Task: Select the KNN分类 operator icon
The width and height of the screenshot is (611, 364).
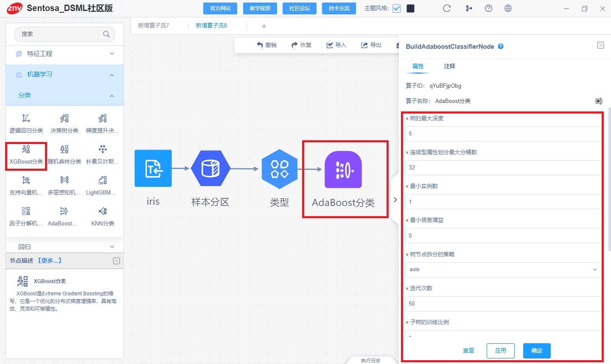Action: pyautogui.click(x=103, y=211)
